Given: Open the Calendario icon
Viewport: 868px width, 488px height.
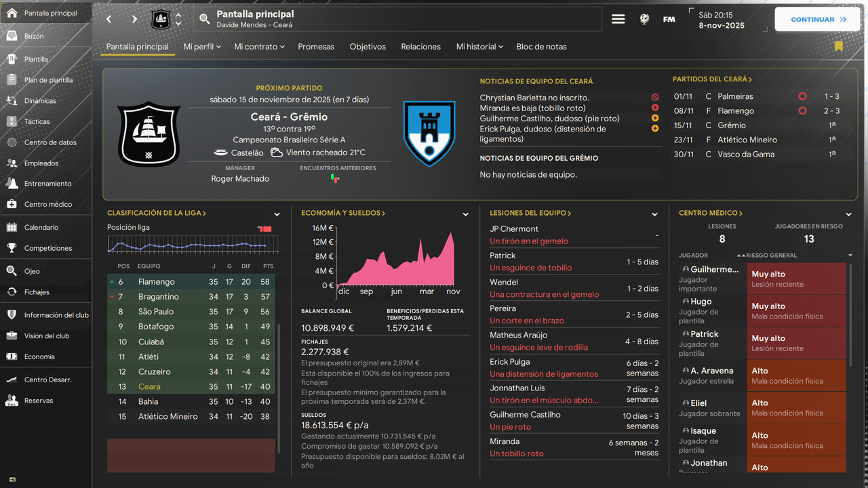Looking at the screenshot, I should tap(12, 227).
